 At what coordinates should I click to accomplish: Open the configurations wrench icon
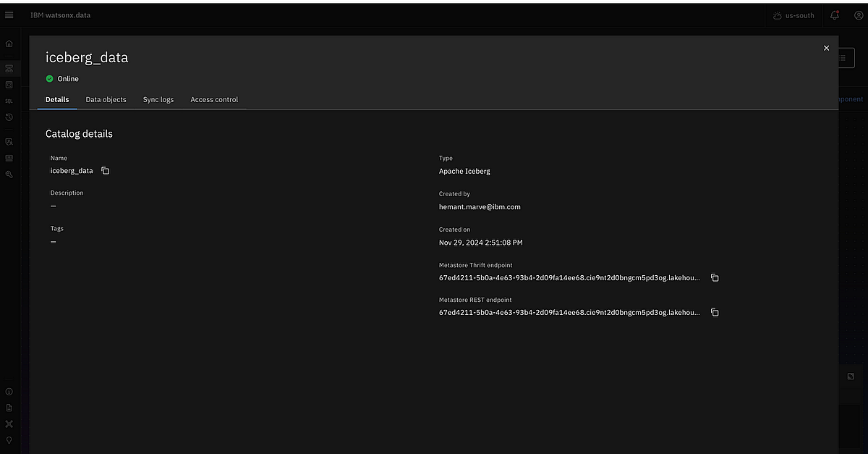(x=9, y=174)
